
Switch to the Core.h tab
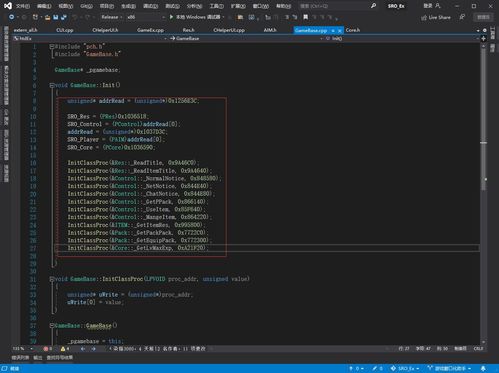point(353,30)
